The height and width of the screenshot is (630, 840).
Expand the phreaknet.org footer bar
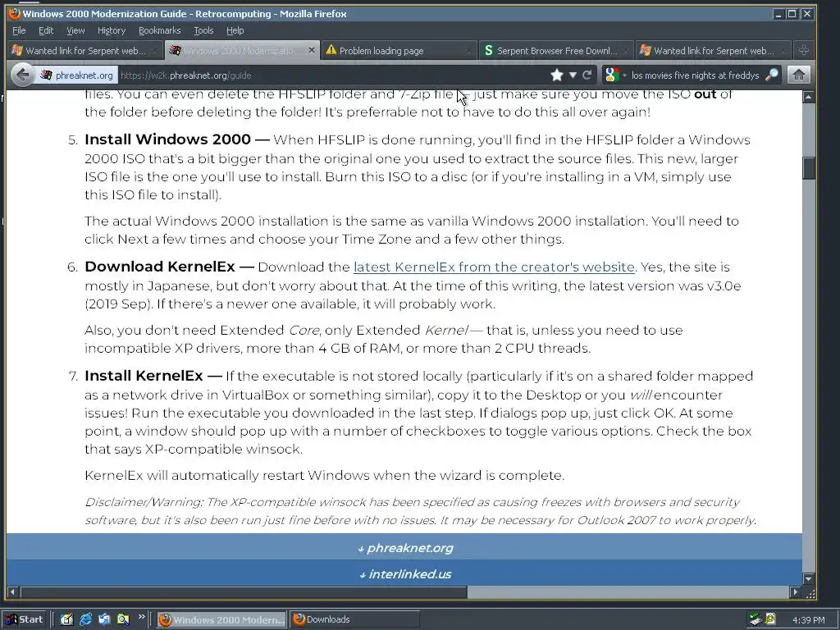pos(404,547)
